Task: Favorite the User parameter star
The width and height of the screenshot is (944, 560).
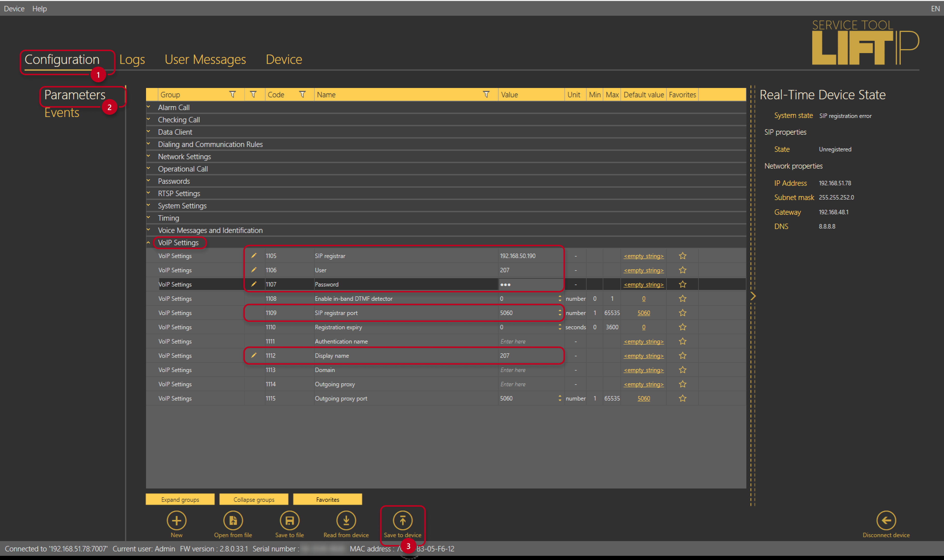Action: 682,270
